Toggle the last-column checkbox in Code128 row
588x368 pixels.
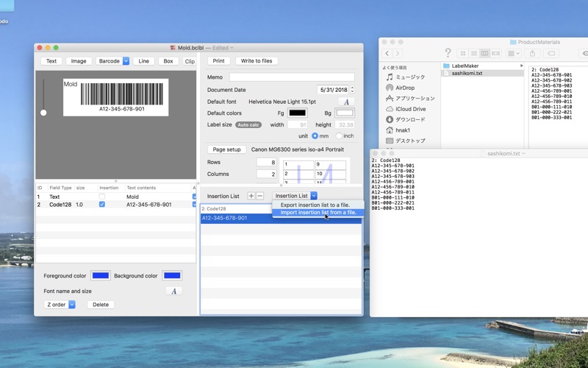pos(194,205)
